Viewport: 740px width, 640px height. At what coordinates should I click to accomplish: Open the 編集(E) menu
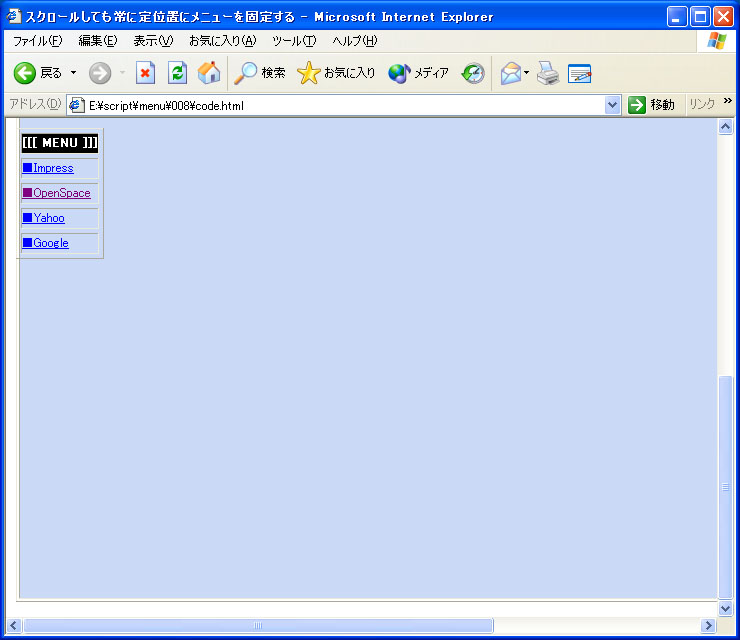coord(98,41)
